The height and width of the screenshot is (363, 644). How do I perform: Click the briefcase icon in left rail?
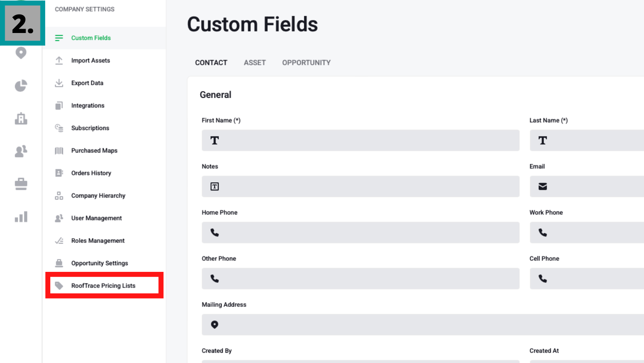pos(21,184)
